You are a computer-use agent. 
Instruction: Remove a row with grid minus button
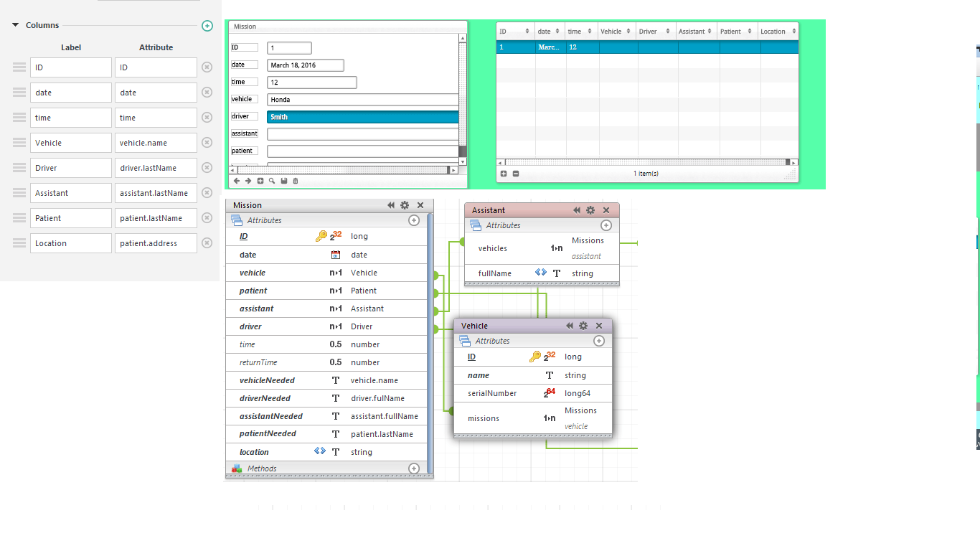click(516, 174)
